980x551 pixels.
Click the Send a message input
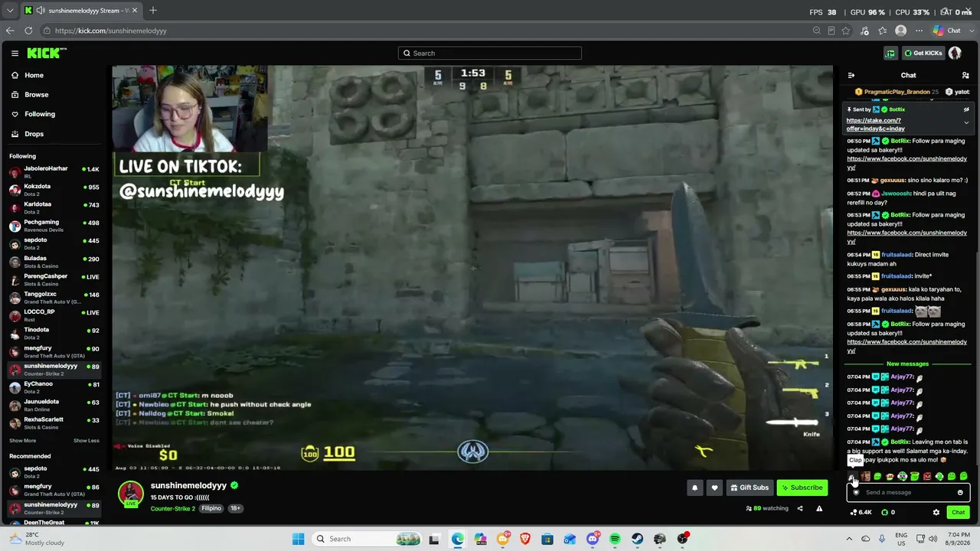(x=908, y=492)
